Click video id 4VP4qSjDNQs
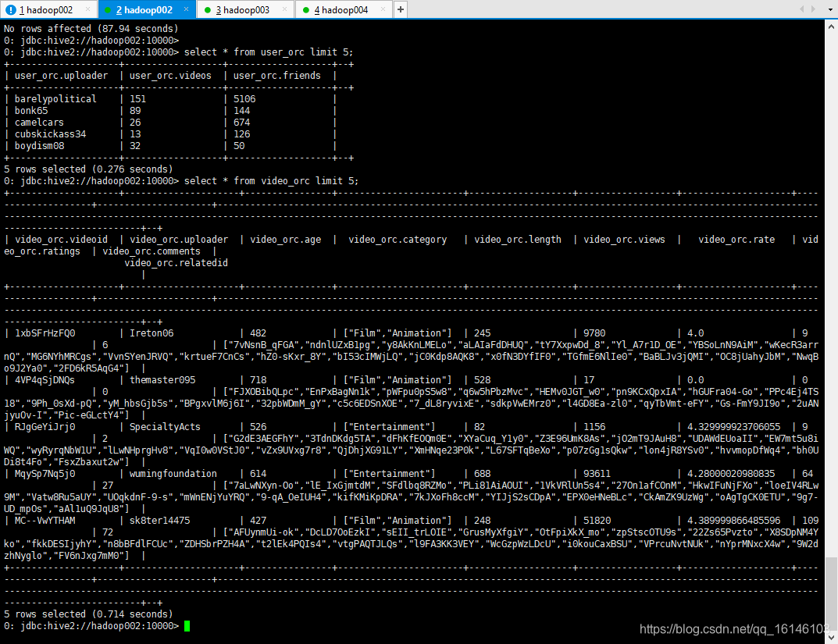Image resolution: width=838 pixels, height=644 pixels. pyautogui.click(x=45, y=380)
